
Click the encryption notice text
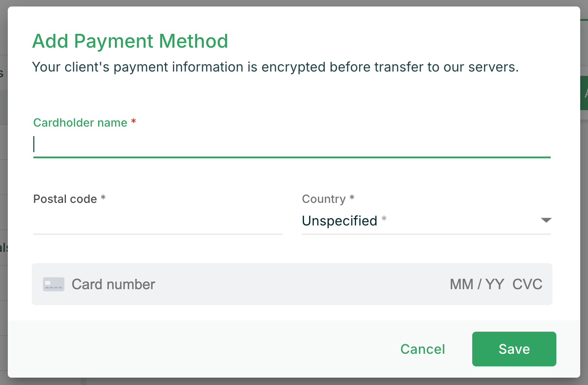pyautogui.click(x=275, y=67)
